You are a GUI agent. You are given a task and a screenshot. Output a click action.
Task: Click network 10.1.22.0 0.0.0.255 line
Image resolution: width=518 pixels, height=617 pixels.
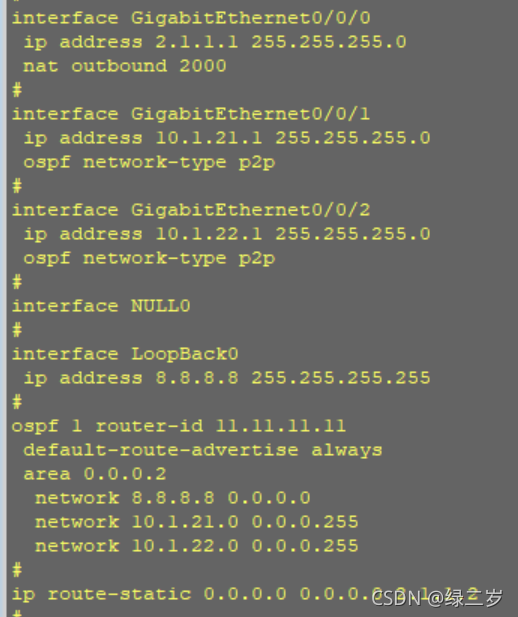(197, 546)
